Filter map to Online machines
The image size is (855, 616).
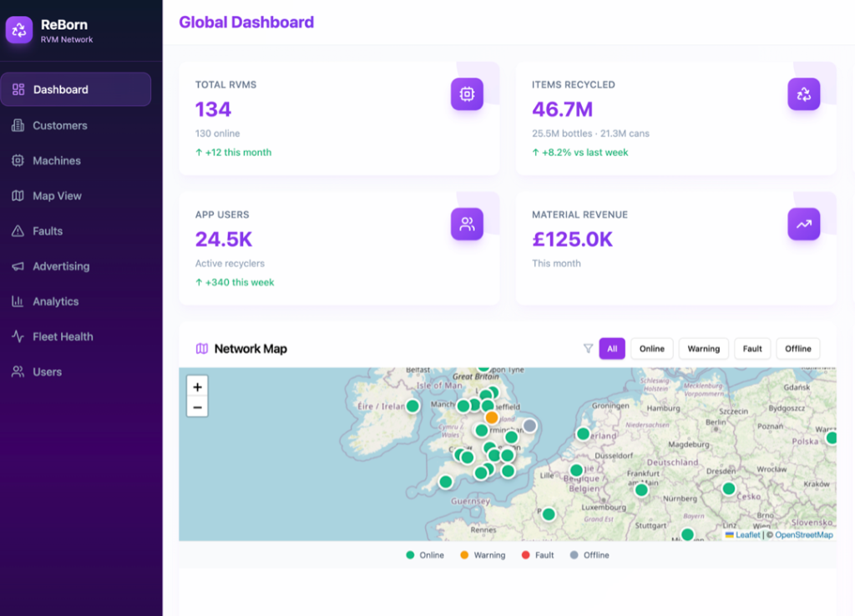point(651,348)
